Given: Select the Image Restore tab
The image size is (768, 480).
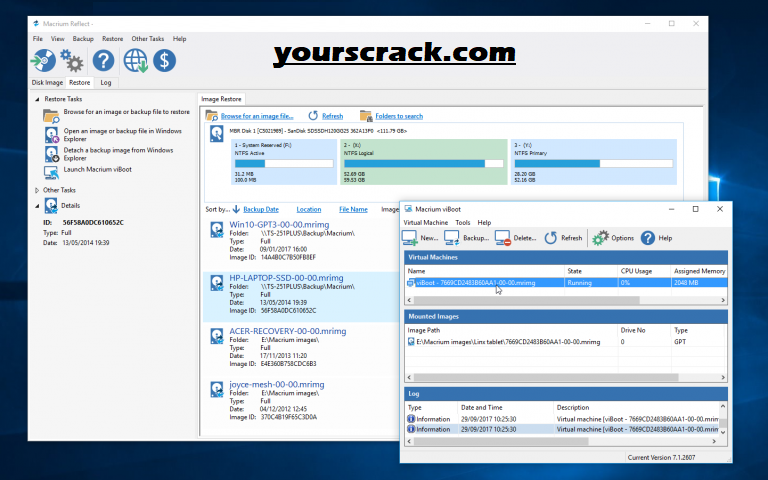Looking at the screenshot, I should 221,99.
